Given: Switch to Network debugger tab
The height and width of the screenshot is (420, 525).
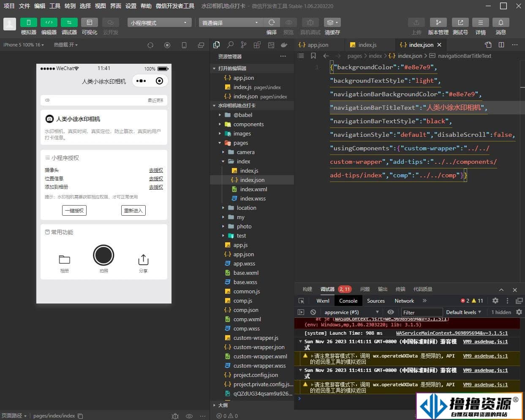Looking at the screenshot, I should 404,301.
